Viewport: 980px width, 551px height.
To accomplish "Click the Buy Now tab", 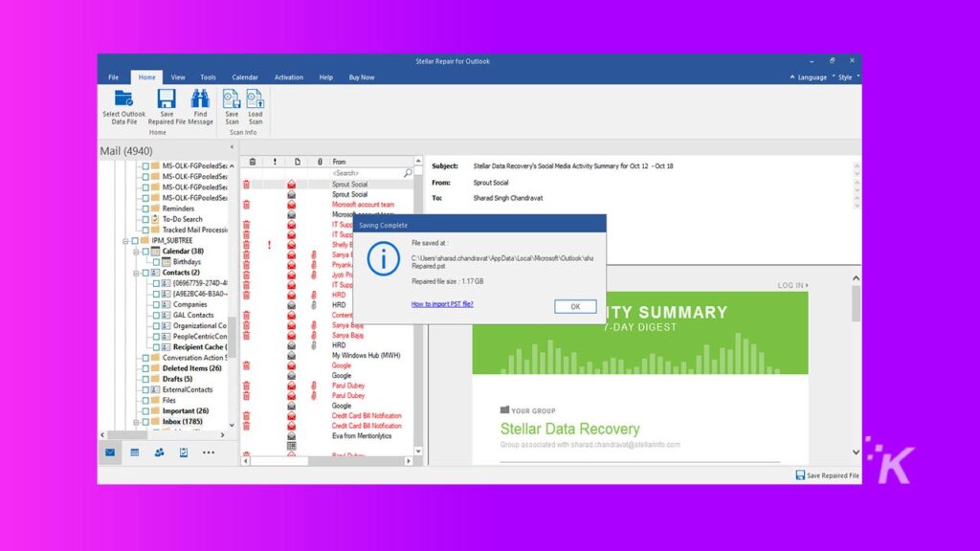I will click(361, 77).
